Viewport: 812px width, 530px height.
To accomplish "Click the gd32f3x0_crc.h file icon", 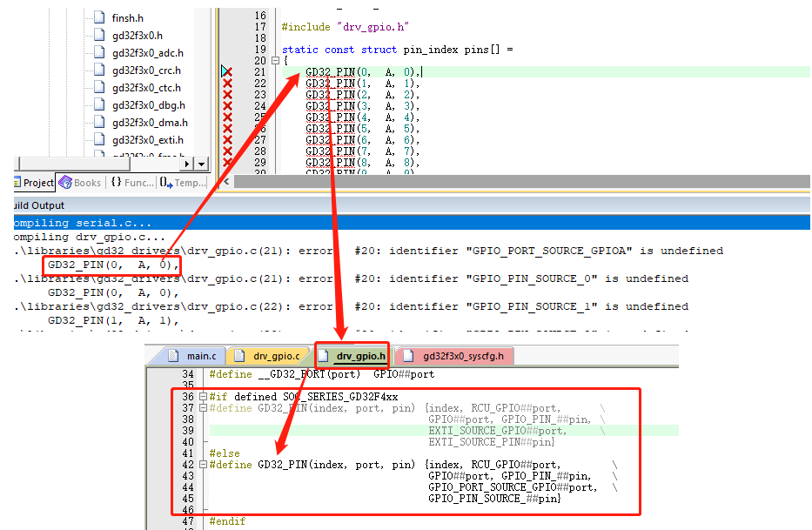I will (99, 70).
